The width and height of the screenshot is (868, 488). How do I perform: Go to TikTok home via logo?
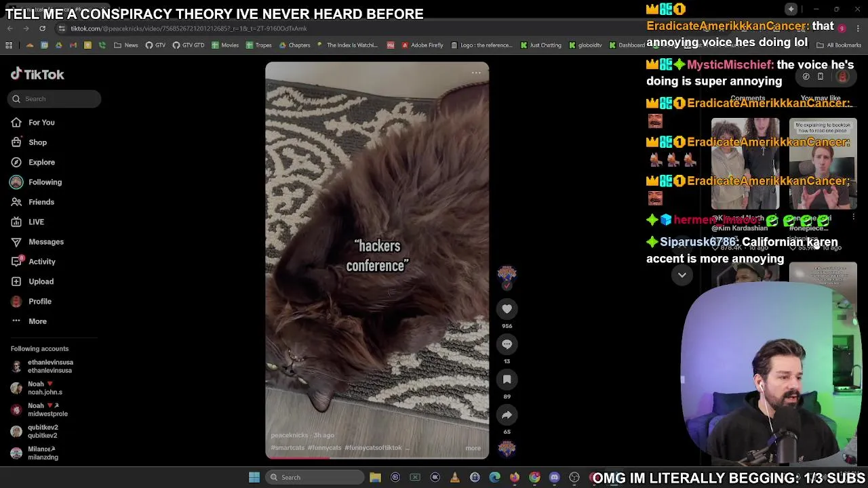click(37, 74)
